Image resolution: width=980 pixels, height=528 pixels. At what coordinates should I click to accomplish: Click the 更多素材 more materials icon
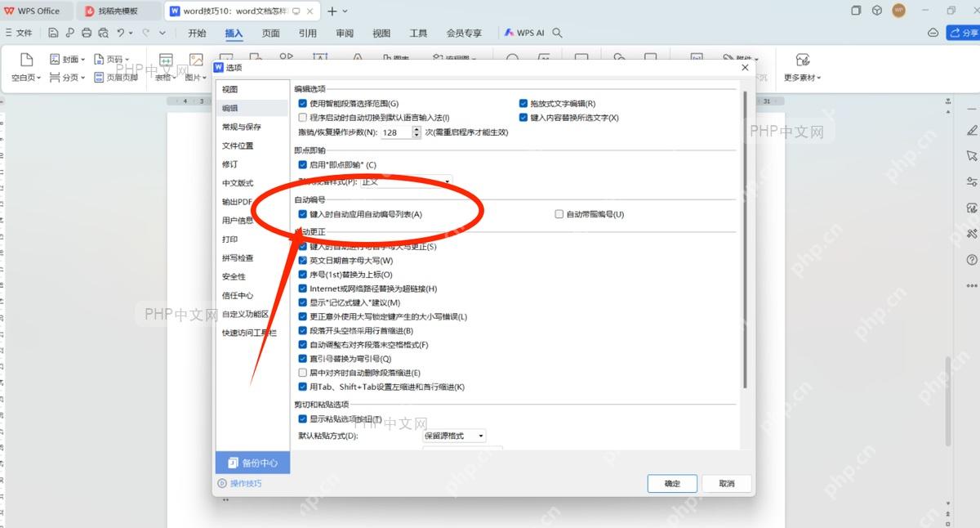pyautogui.click(x=803, y=60)
